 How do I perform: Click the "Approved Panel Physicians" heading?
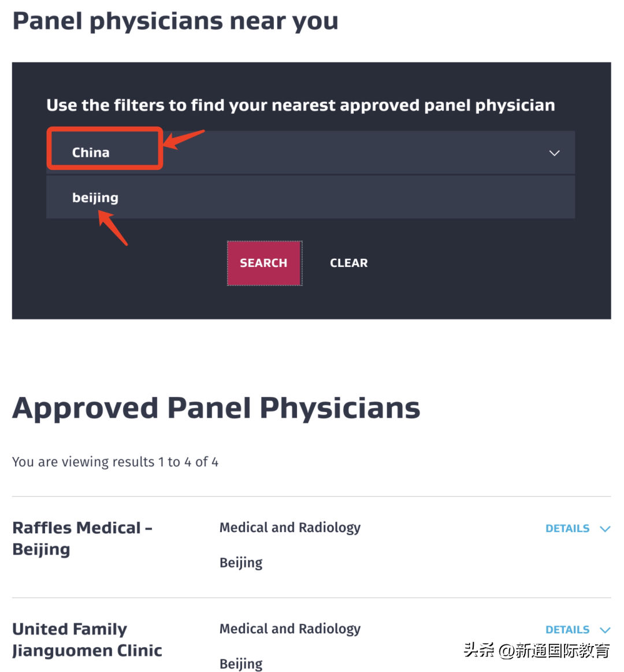click(x=216, y=408)
